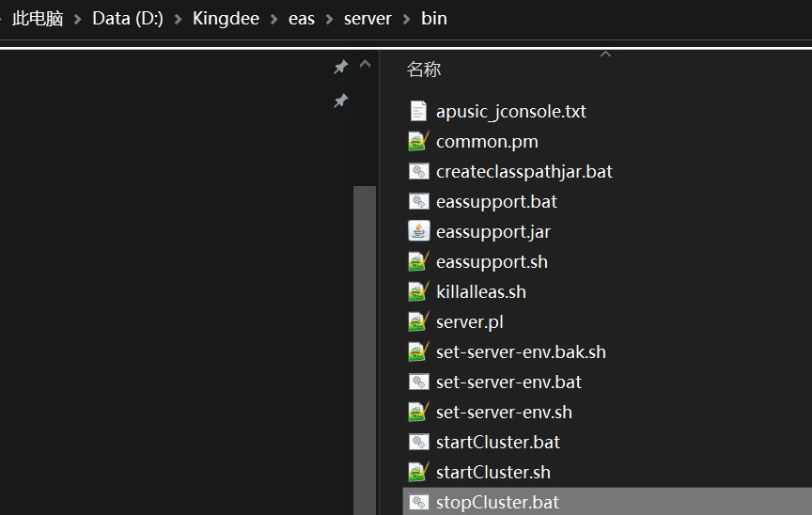Click the killalleas.sh file icon
This screenshot has width=812, height=515.
[418, 291]
